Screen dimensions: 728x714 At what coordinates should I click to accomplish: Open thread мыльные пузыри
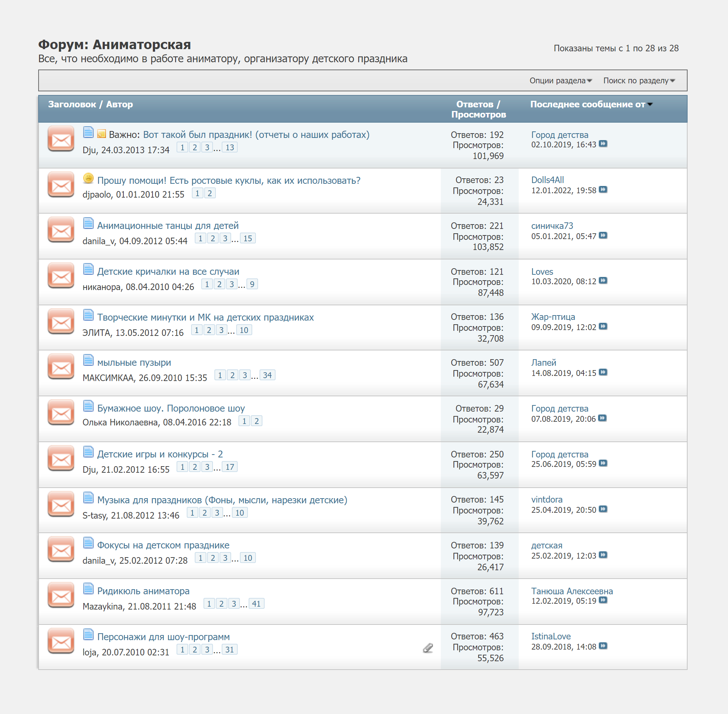click(134, 362)
